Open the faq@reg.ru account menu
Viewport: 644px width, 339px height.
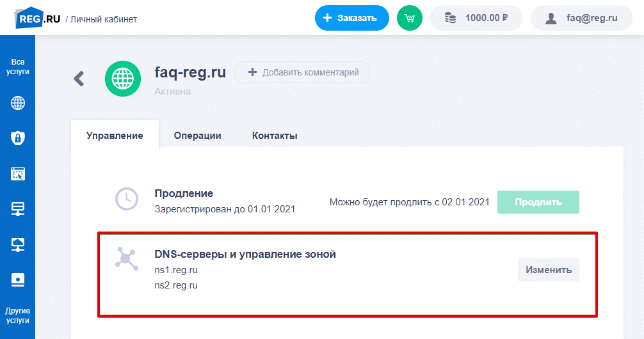581,18
